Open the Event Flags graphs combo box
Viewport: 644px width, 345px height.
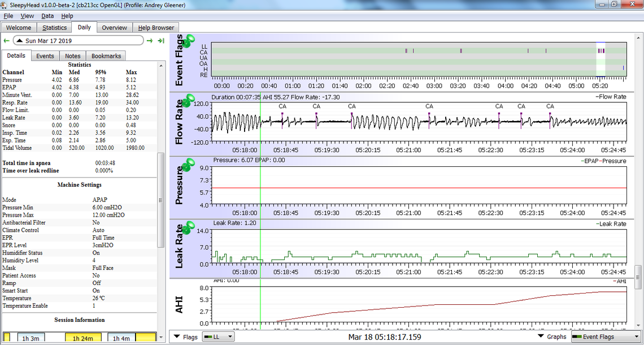605,337
